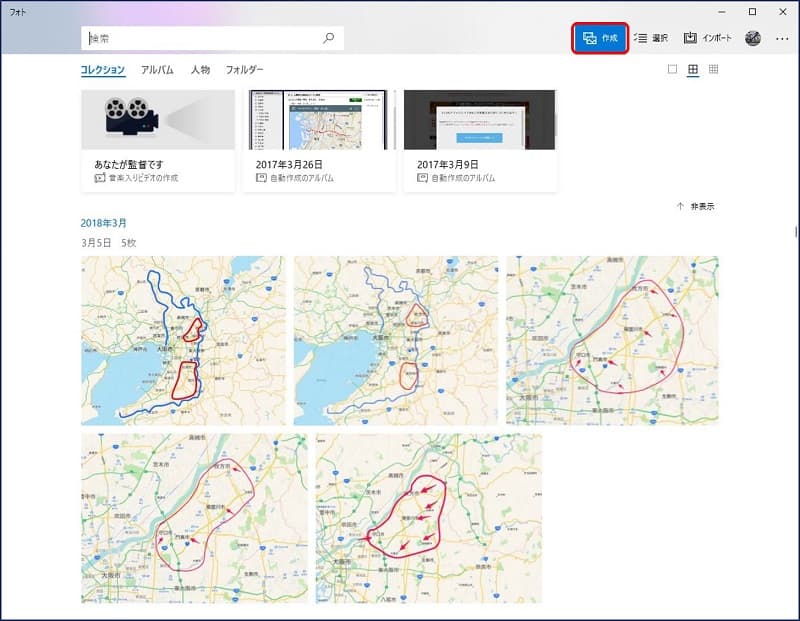Switch to medium grid view
Image resolution: width=800 pixels, height=621 pixels.
pyautogui.click(x=693, y=70)
